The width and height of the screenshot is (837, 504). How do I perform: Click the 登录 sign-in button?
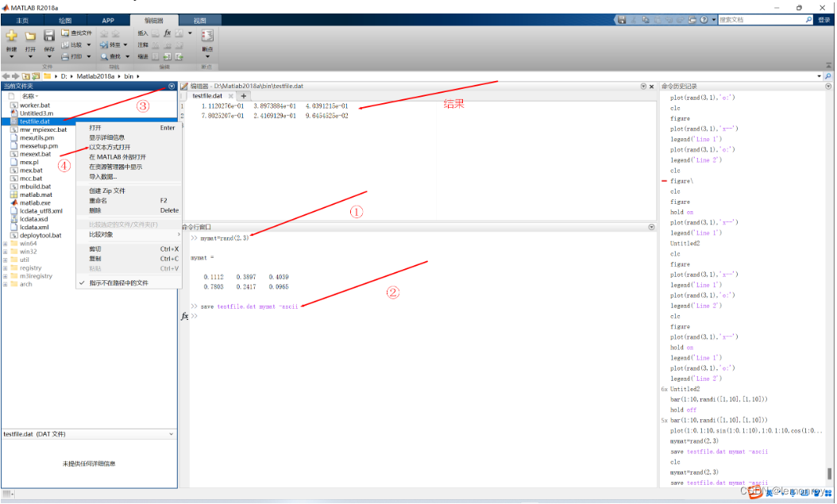[x=823, y=20]
